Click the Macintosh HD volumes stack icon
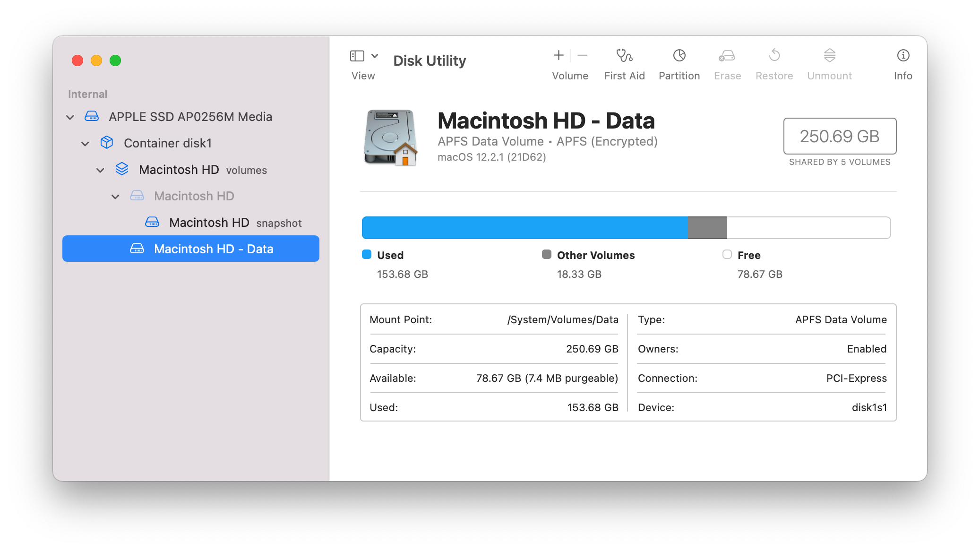980x551 pixels. click(122, 169)
